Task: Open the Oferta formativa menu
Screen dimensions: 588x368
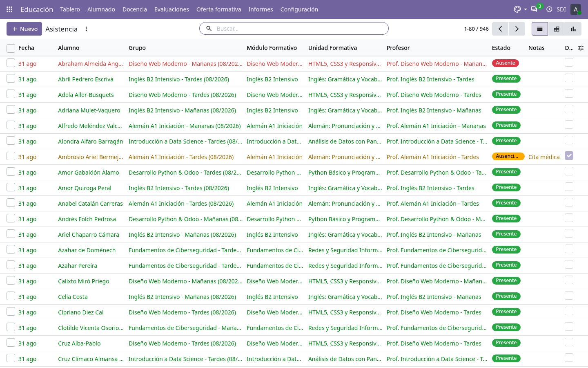Action: coord(219,9)
